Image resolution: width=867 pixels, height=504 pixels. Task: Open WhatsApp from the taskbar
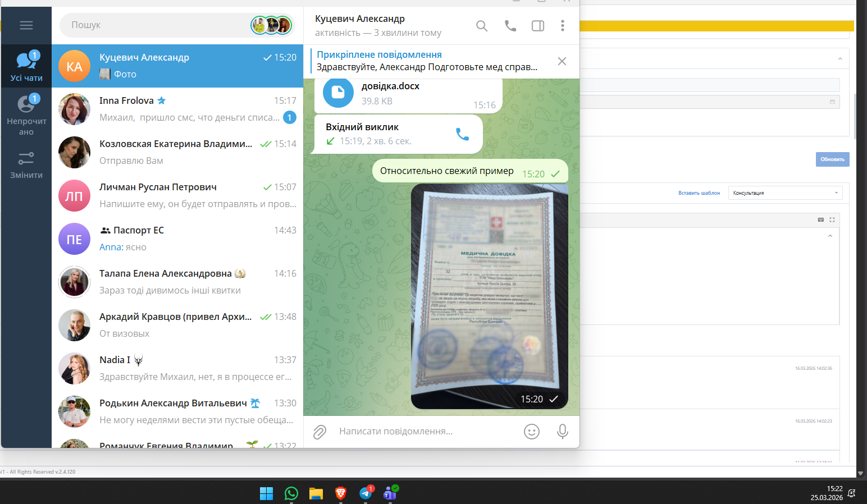291,493
